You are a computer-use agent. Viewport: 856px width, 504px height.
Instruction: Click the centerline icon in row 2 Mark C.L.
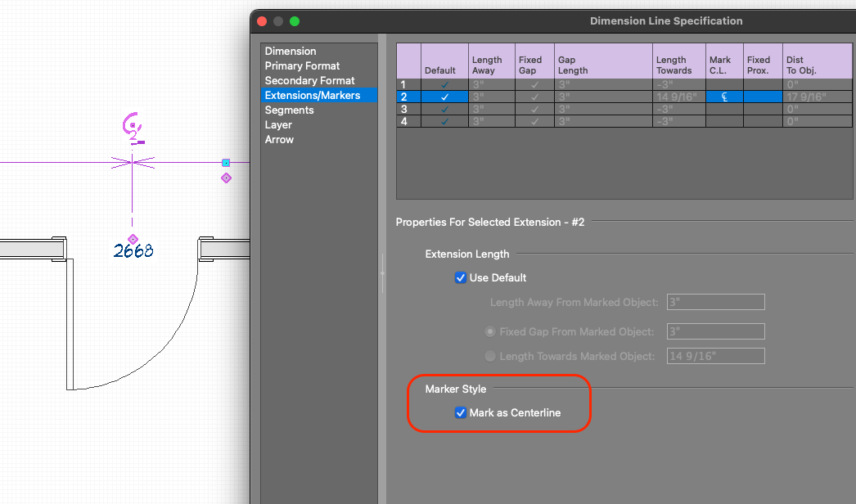tap(724, 97)
